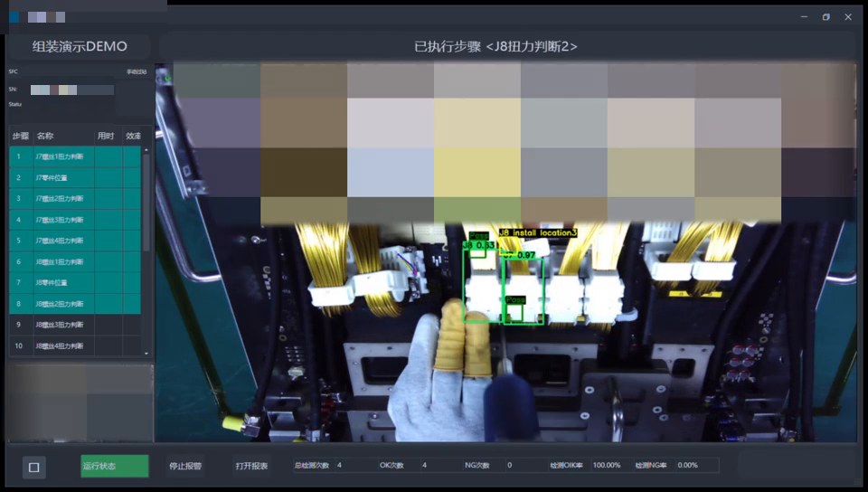Click the 0.97 confidence detection label
868x492 pixels.
pyautogui.click(x=519, y=255)
